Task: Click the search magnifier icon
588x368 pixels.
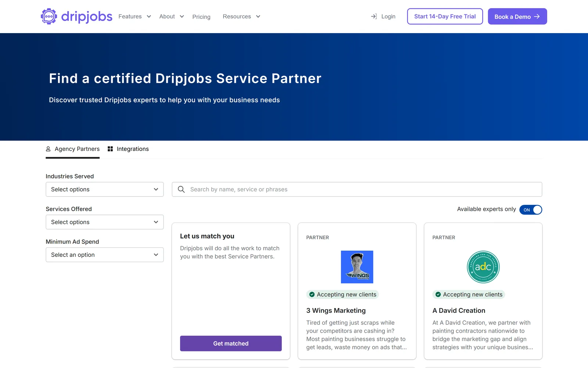Action: 181,189
